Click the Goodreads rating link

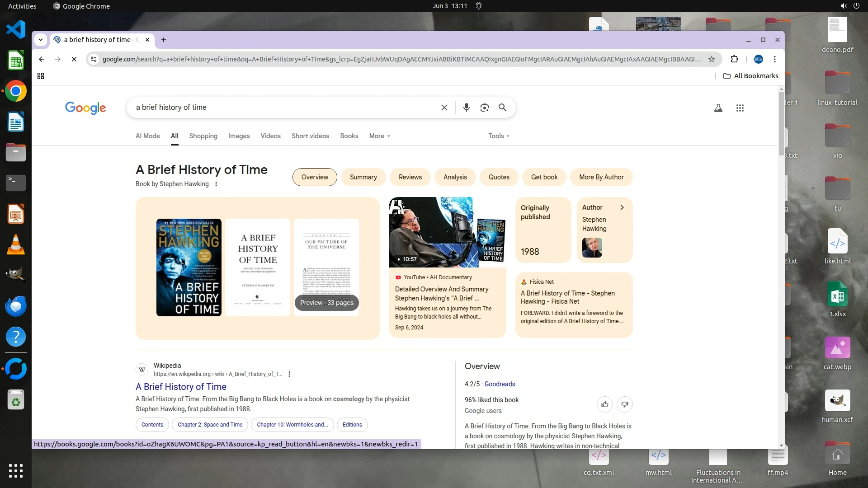point(500,384)
